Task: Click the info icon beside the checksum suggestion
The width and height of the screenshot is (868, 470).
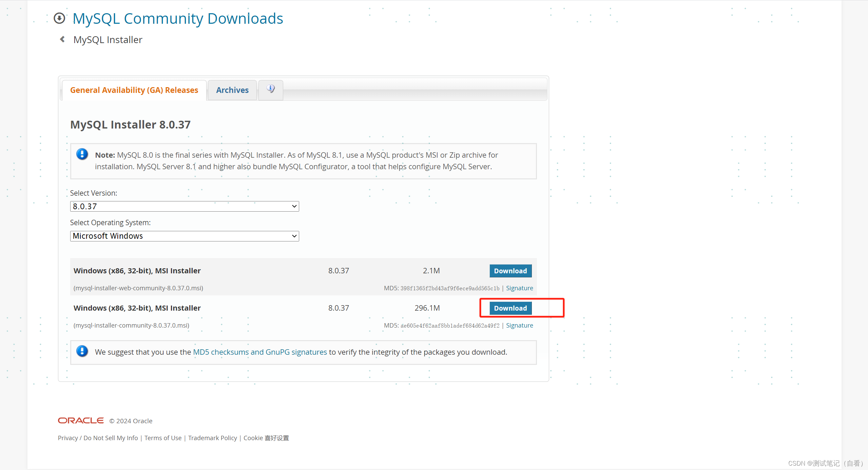Action: 82,351
